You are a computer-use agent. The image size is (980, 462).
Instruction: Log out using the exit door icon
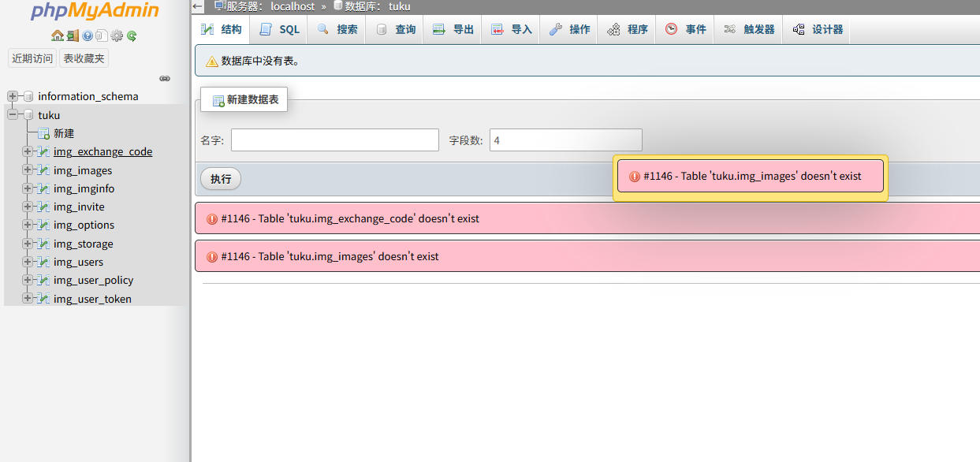tap(73, 35)
